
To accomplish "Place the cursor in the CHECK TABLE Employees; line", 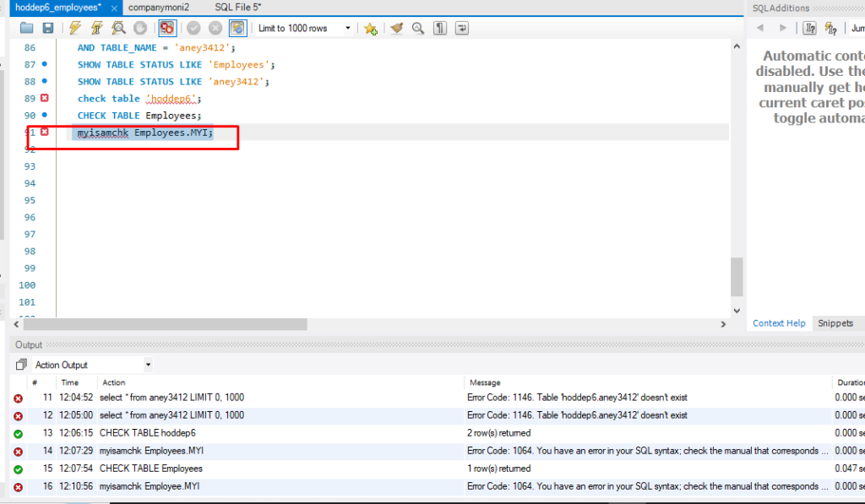I will click(x=139, y=116).
